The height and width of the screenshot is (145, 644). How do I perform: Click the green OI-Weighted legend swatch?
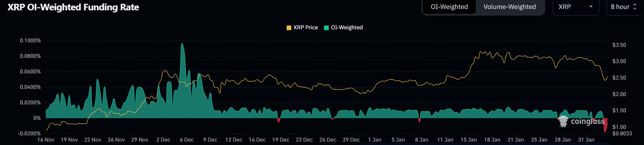pos(326,28)
